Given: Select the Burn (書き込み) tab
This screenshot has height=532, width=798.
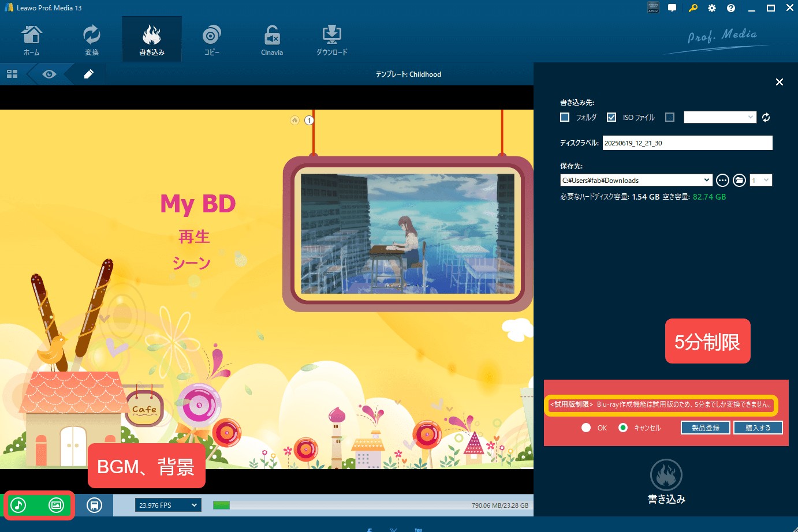Looking at the screenshot, I should click(x=152, y=40).
